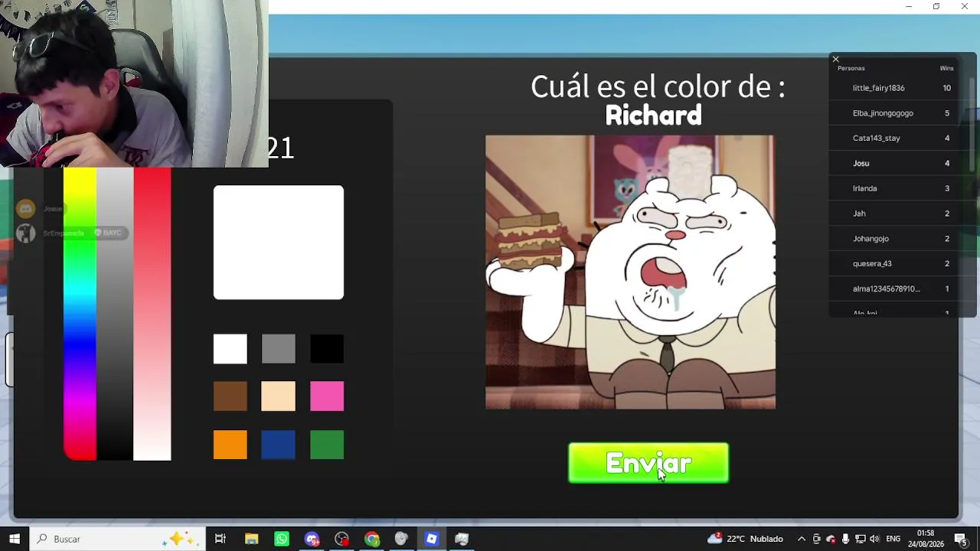
Task: Open WhatsApp from the taskbar
Action: tap(282, 539)
